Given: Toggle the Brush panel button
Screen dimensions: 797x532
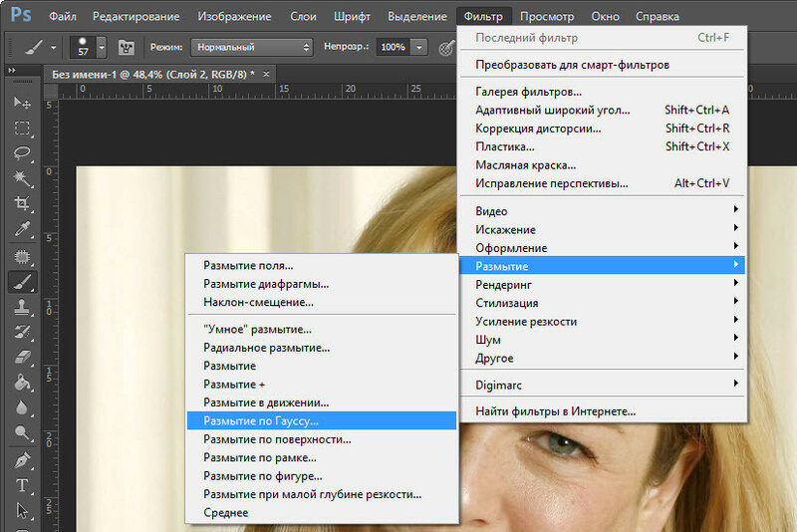Looking at the screenshot, I should [x=128, y=47].
